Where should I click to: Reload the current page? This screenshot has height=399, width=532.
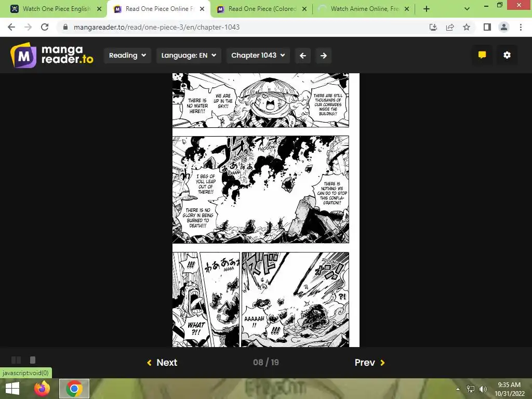pos(45,27)
